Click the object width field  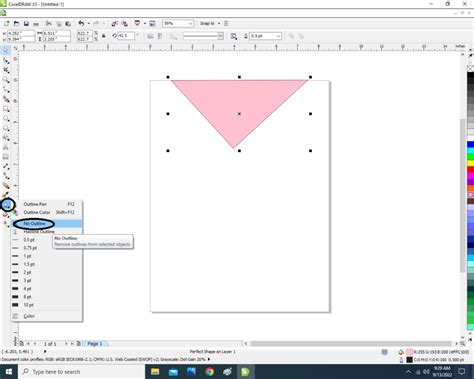point(56,33)
